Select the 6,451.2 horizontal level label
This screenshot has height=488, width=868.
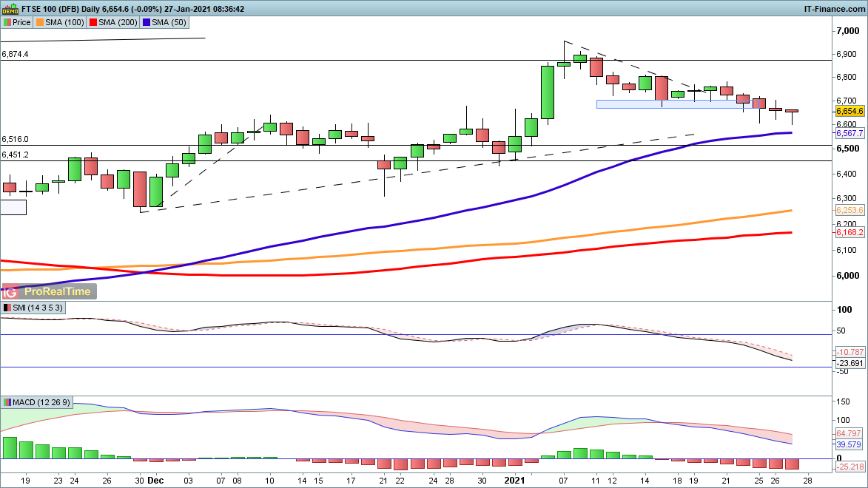(16, 155)
